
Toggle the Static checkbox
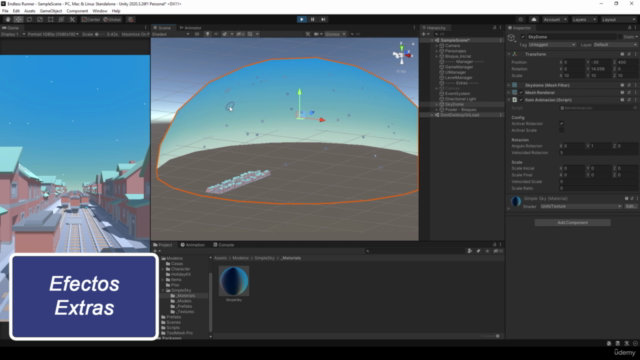pos(620,37)
